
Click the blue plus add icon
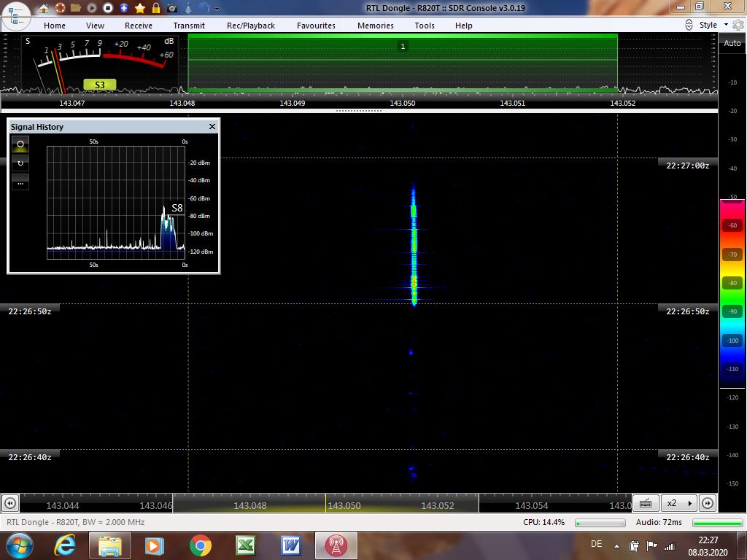click(124, 8)
